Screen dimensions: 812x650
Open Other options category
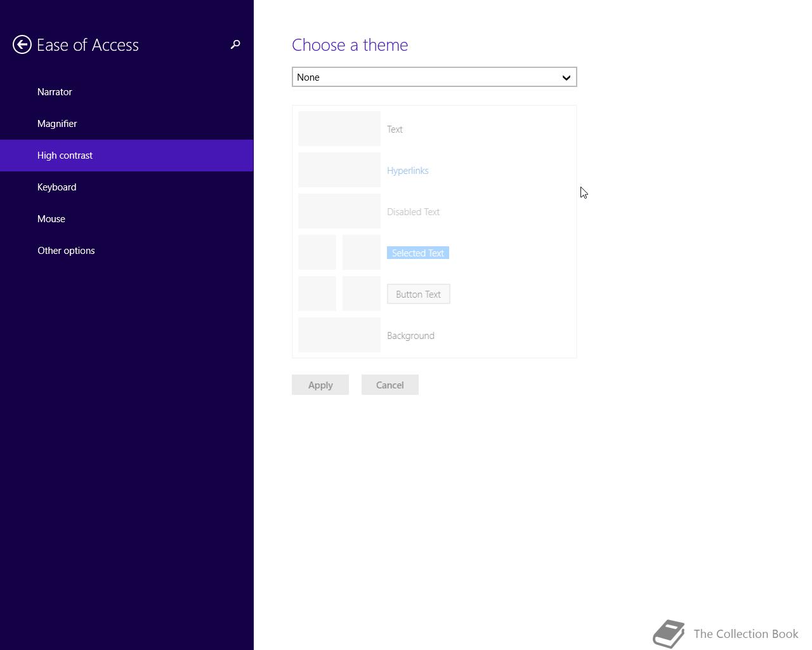click(127, 251)
